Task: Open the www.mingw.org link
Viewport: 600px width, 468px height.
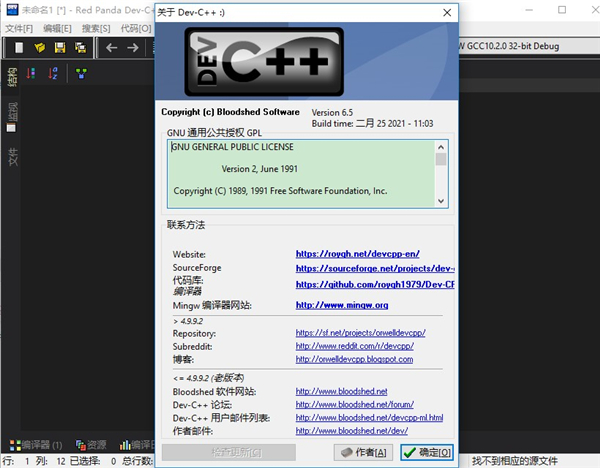Action: click(x=342, y=305)
